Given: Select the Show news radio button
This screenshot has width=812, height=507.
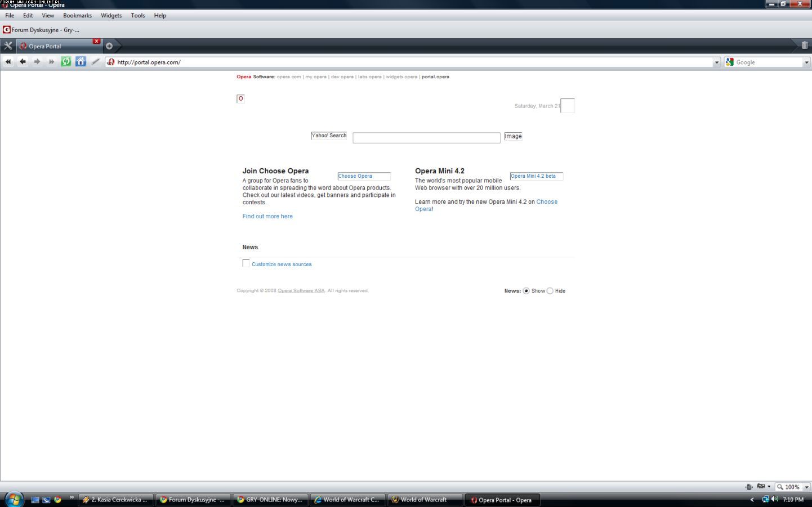Looking at the screenshot, I should pos(526,291).
